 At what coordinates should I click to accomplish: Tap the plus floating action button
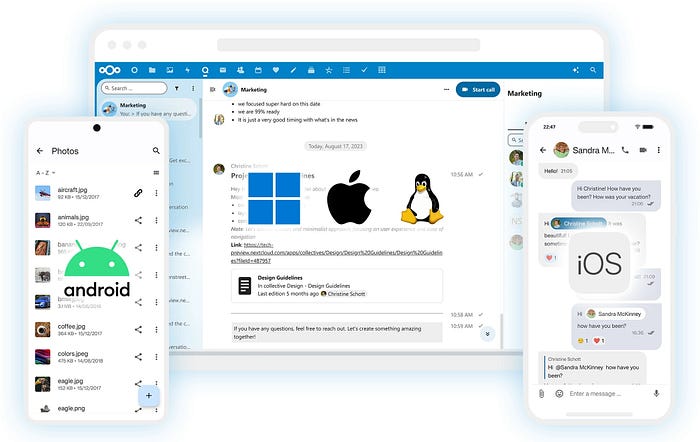click(x=149, y=396)
